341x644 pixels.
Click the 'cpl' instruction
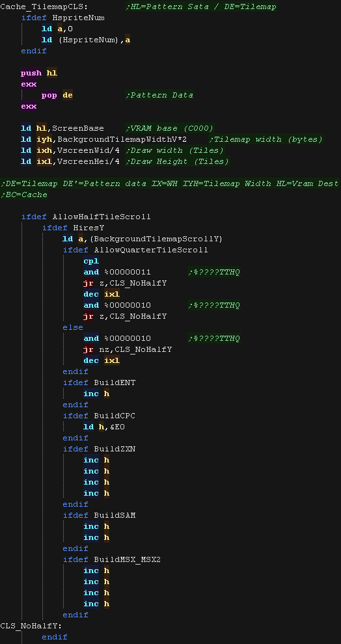pyautogui.click(x=91, y=262)
